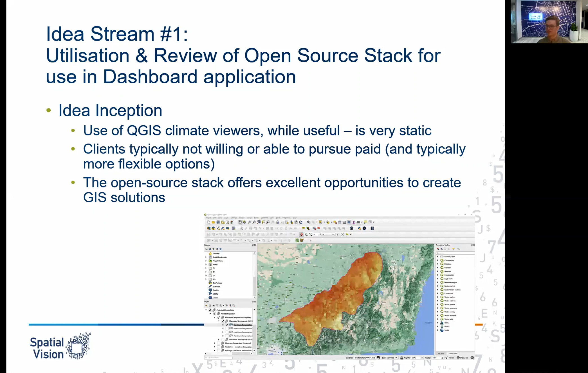Check the Minimum Temperature (Projected) checkbox
Screen dimensions: 588x373
point(218,343)
